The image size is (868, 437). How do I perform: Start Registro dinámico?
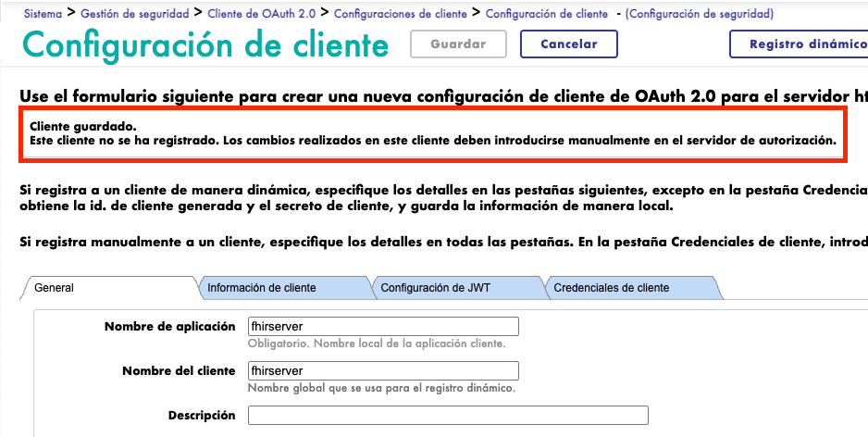tap(799, 44)
